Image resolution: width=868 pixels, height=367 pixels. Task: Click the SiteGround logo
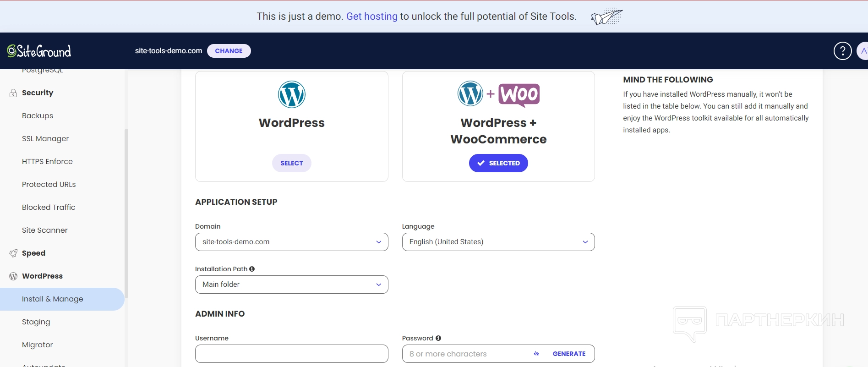coord(39,51)
